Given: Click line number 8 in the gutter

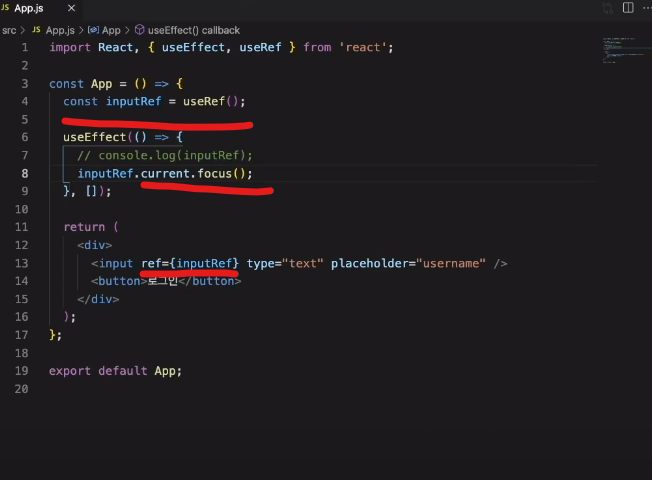Looking at the screenshot, I should point(25,173).
